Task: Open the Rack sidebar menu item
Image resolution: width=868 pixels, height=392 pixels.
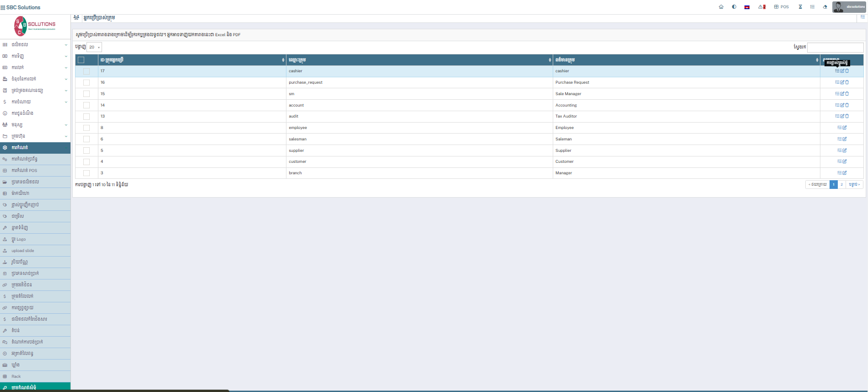Action: [x=16, y=376]
